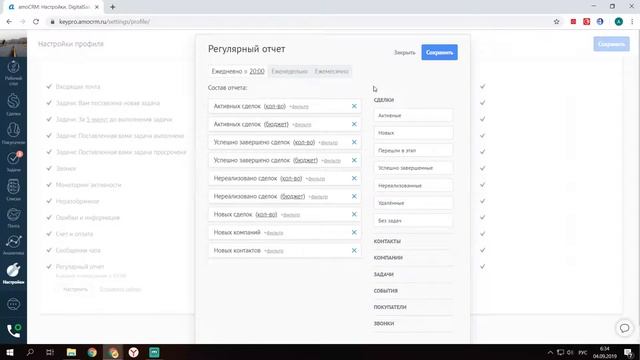Expand the ЗАДАЧИ section

[x=384, y=274]
